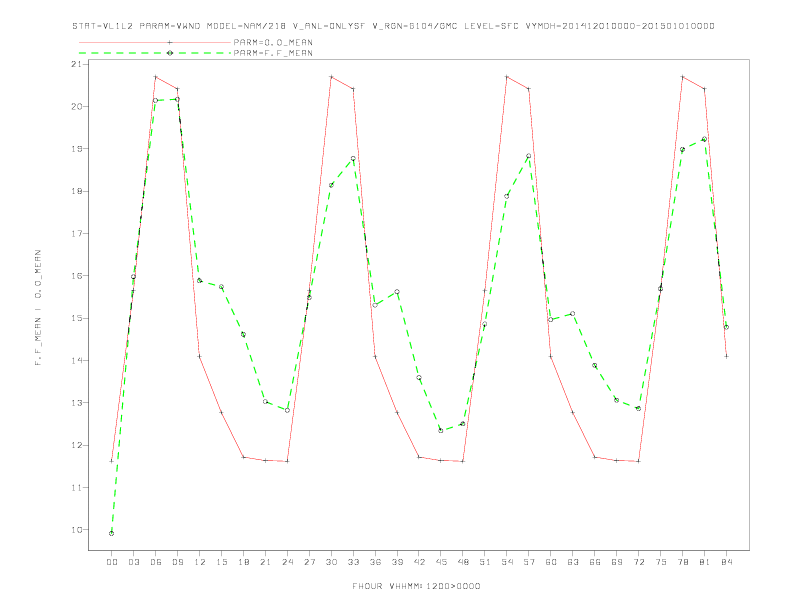Image resolution: width=792 pixels, height=612 pixels.
Task: Click LEVEL=SFC in the chart title
Action: point(491,26)
